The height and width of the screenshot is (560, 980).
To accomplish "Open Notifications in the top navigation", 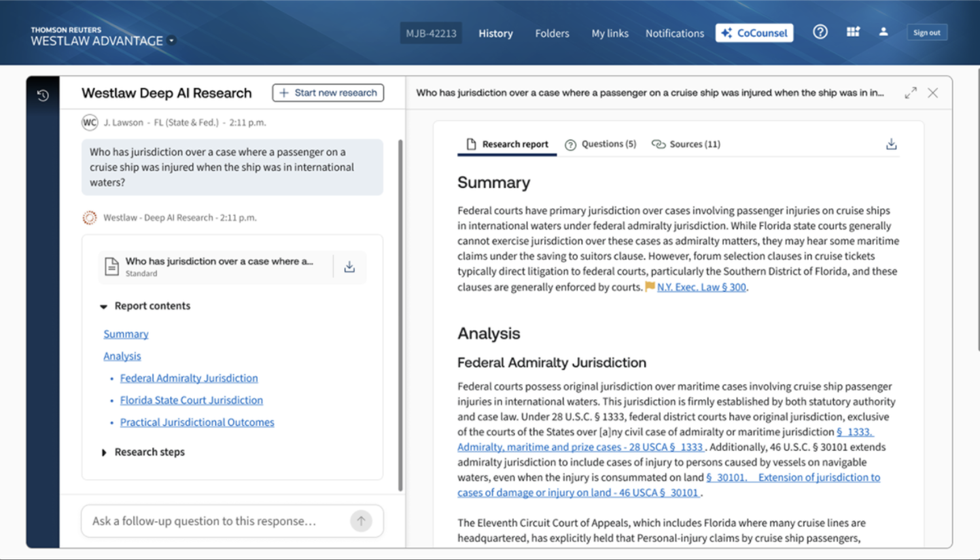I will 674,33.
